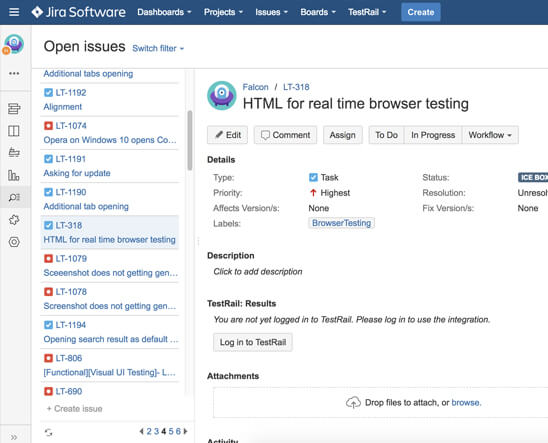Open the Add-ons puzzle icon
This screenshot has width=548, height=443.
pyautogui.click(x=14, y=220)
